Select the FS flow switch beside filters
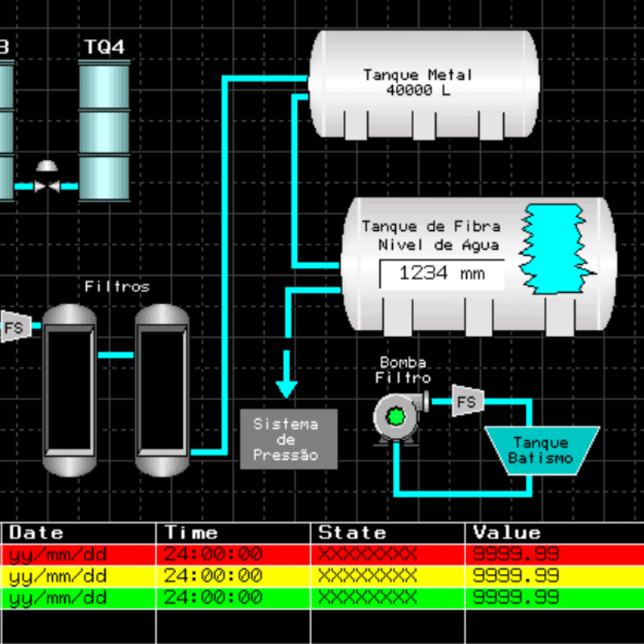This screenshot has height=644, width=644. 16,327
